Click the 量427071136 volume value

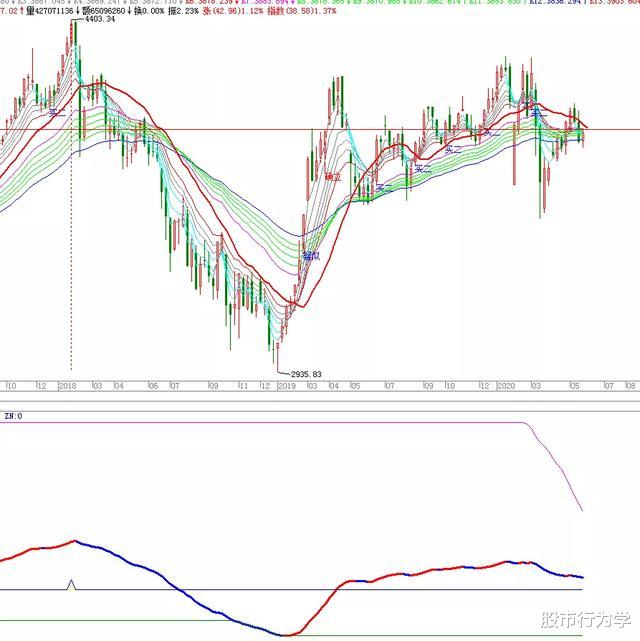point(49,11)
